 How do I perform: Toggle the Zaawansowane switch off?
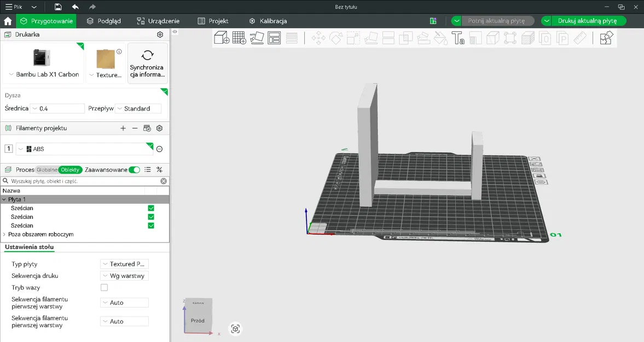coord(134,170)
